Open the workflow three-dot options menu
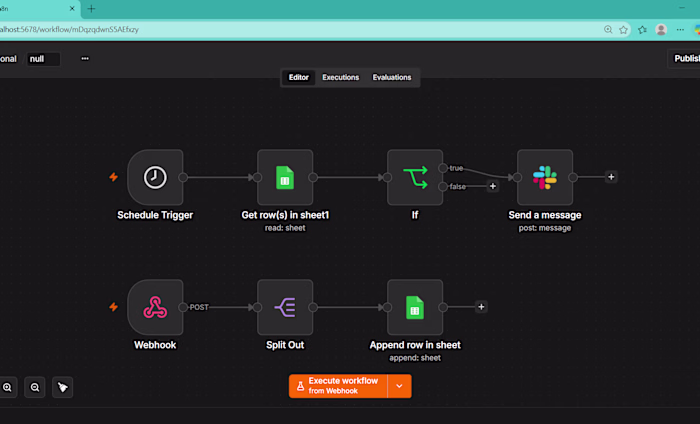 [85, 58]
